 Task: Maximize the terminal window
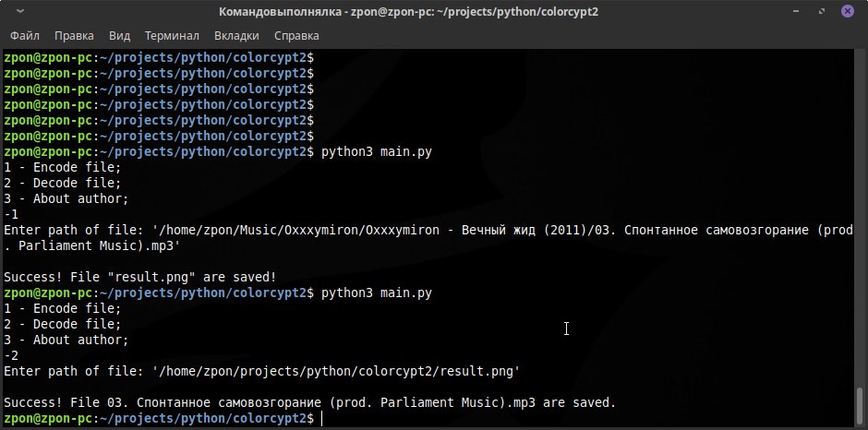(822, 12)
